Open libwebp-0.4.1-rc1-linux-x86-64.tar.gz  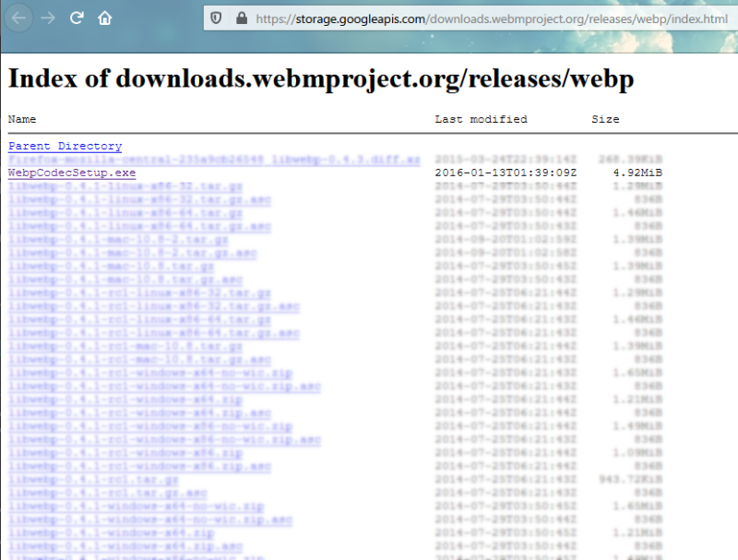[139, 319]
